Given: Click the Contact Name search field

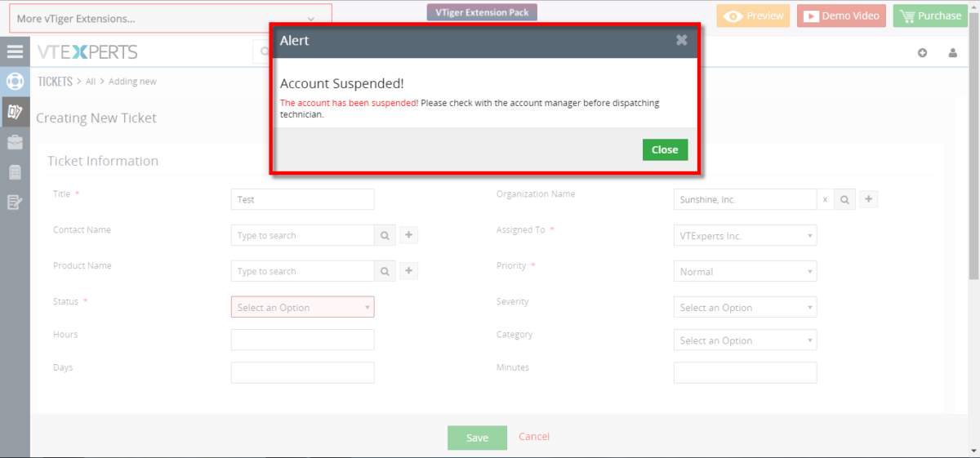Looking at the screenshot, I should pos(303,235).
